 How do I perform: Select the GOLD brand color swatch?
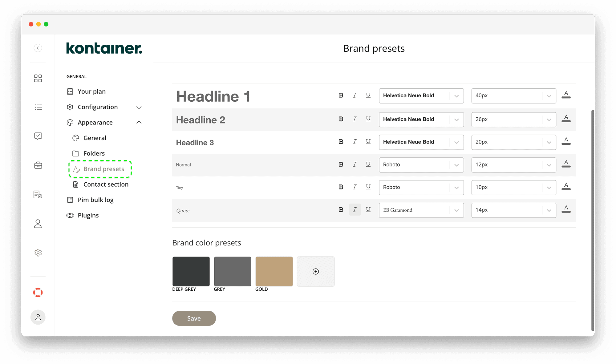pos(274,271)
